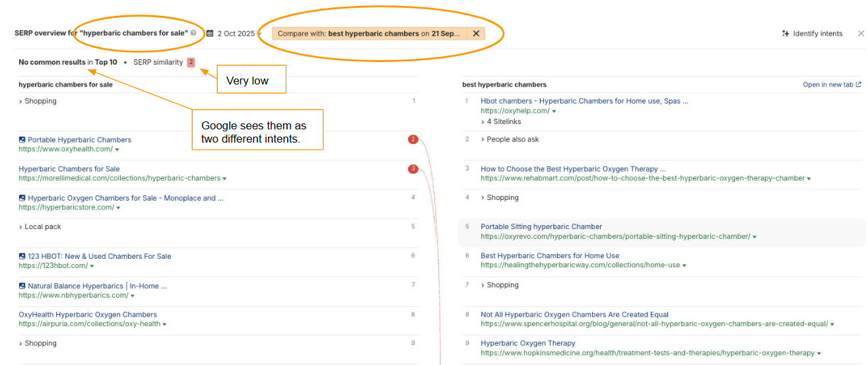Open URL dropdown for hopkinsmedicine.org

[x=819, y=354]
